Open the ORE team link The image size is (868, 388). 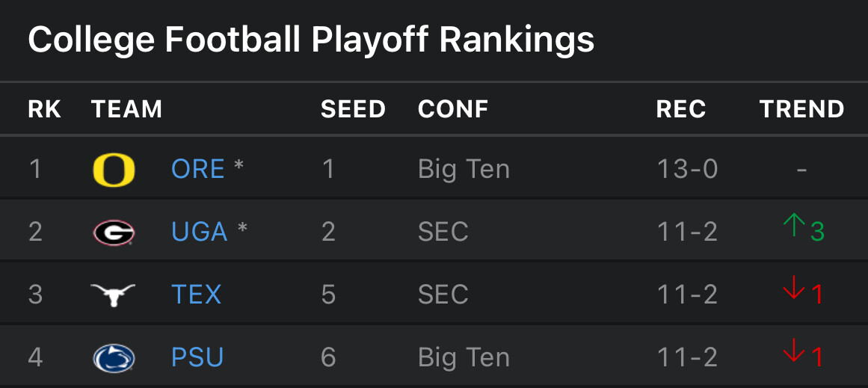coord(197,169)
